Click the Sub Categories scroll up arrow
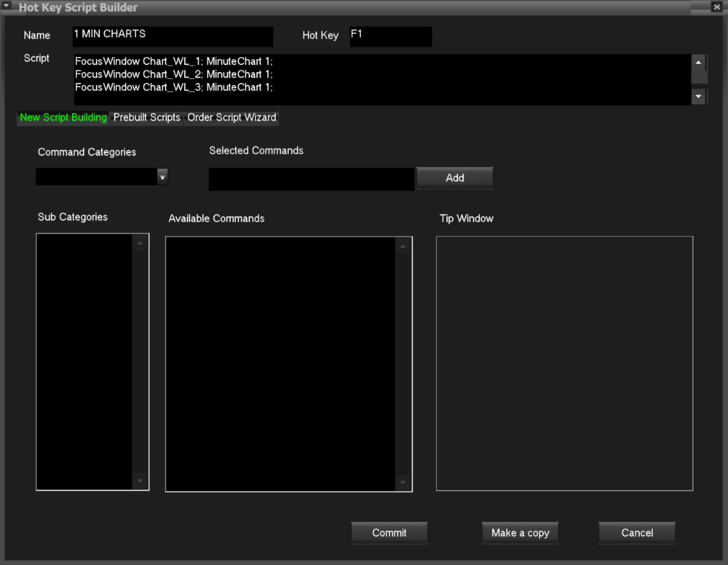The width and height of the screenshot is (728, 565). (x=140, y=243)
